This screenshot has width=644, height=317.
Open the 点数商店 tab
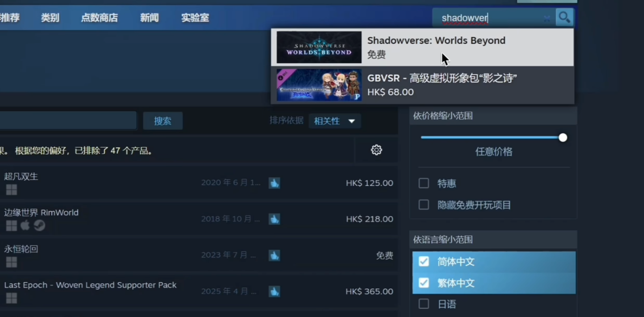(99, 18)
